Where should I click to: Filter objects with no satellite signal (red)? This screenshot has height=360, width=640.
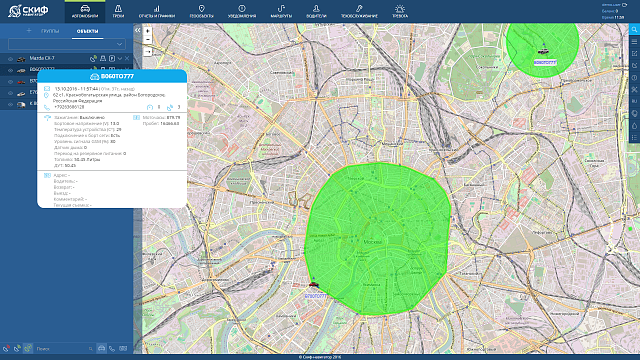tap(6, 349)
